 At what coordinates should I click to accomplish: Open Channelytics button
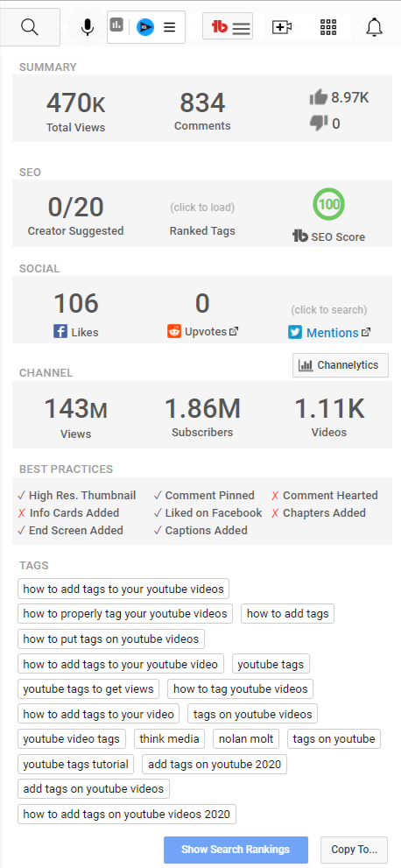pos(341,365)
